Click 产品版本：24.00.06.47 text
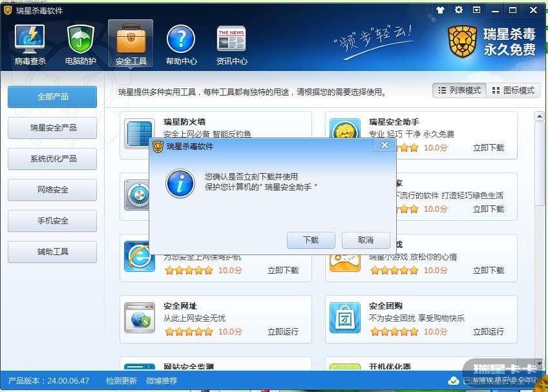The image size is (548, 392). point(48,380)
